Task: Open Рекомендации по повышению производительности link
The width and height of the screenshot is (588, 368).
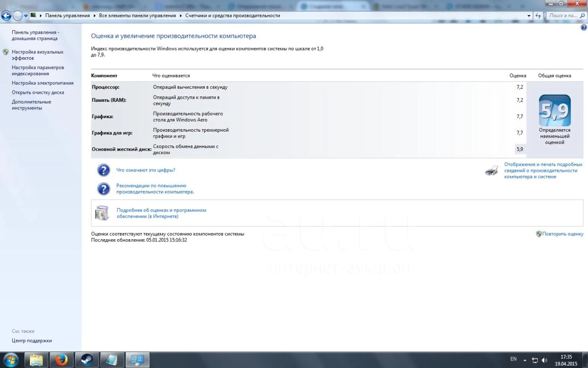Action: tap(155, 189)
